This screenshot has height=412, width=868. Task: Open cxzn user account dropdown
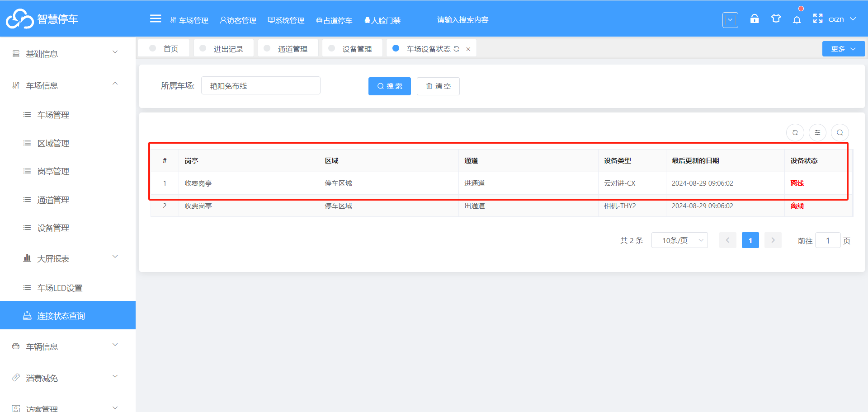click(x=842, y=19)
